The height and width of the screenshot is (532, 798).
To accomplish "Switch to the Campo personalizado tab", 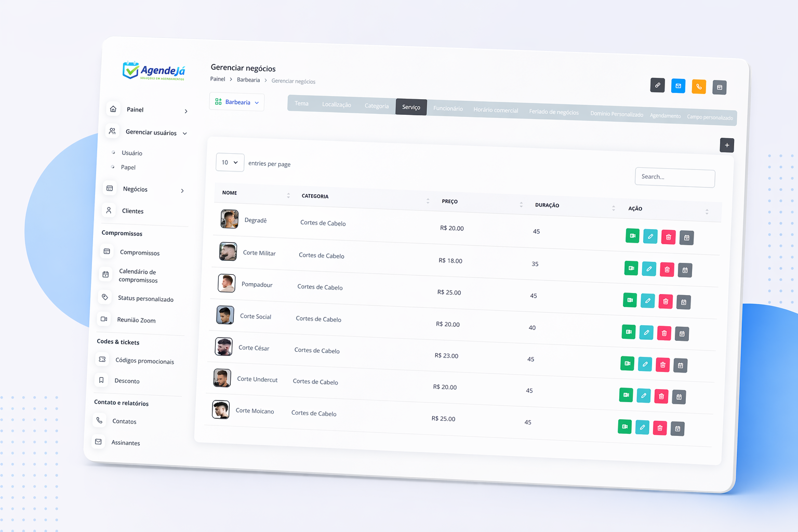I will [710, 117].
